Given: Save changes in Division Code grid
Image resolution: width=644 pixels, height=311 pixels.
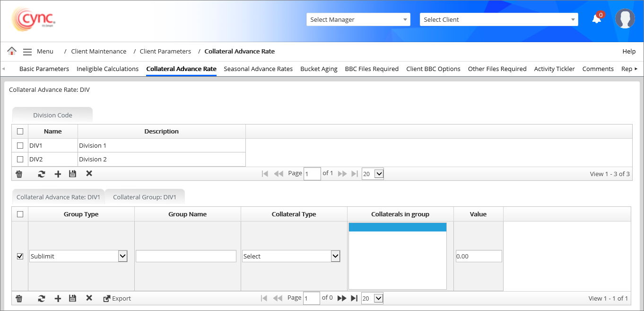Looking at the screenshot, I should point(72,174).
